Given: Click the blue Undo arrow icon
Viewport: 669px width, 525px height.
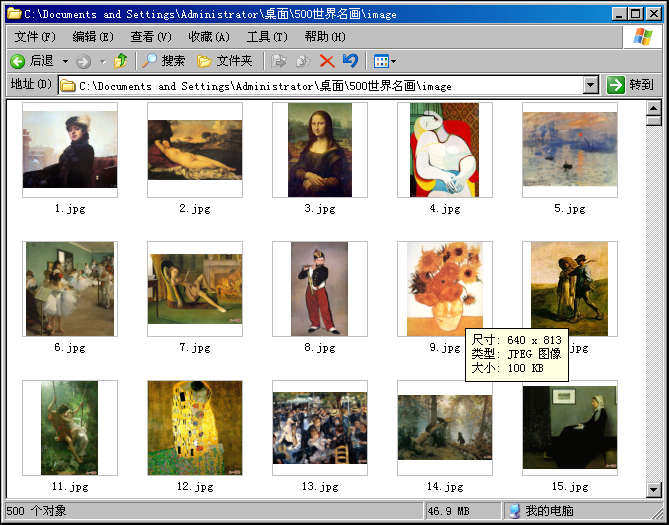Looking at the screenshot, I should [x=350, y=61].
